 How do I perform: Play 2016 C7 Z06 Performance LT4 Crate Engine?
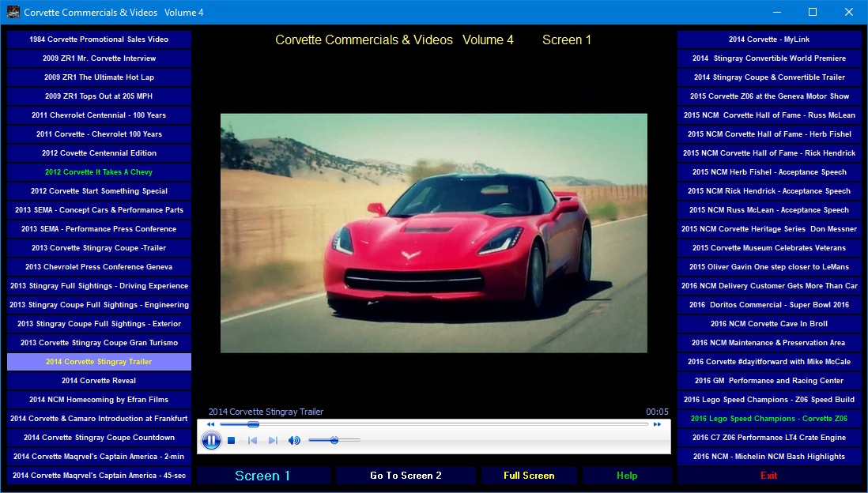(769, 438)
